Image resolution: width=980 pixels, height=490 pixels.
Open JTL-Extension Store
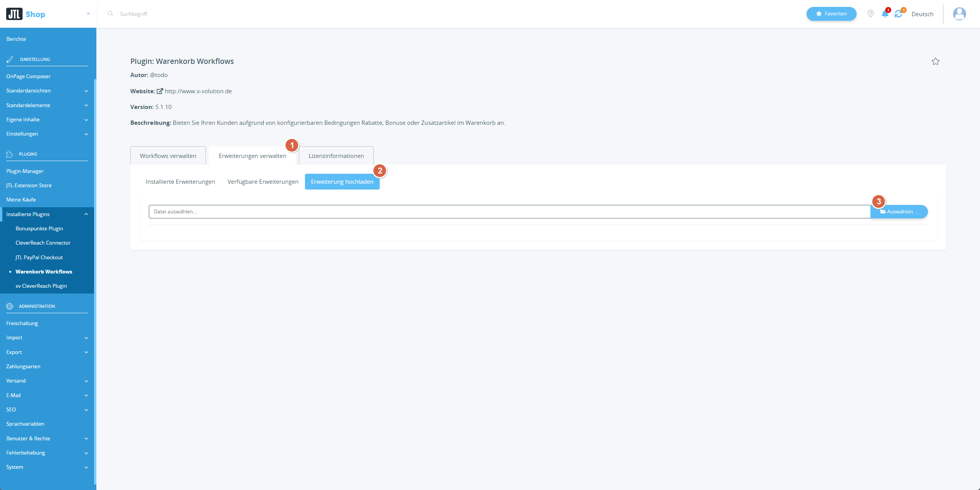pos(29,185)
